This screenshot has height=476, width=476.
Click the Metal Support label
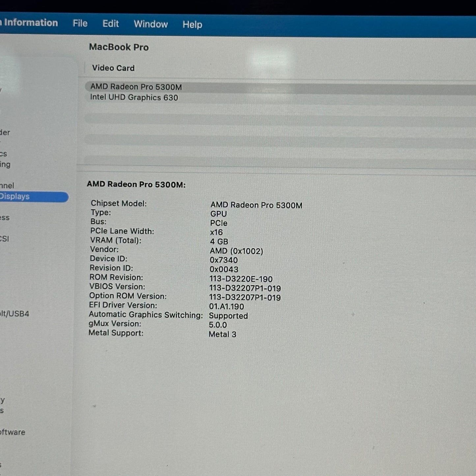(116, 333)
